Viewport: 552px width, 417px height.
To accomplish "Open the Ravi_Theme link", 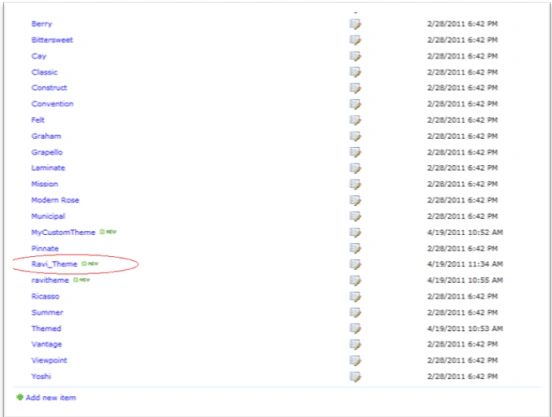I will (54, 264).
